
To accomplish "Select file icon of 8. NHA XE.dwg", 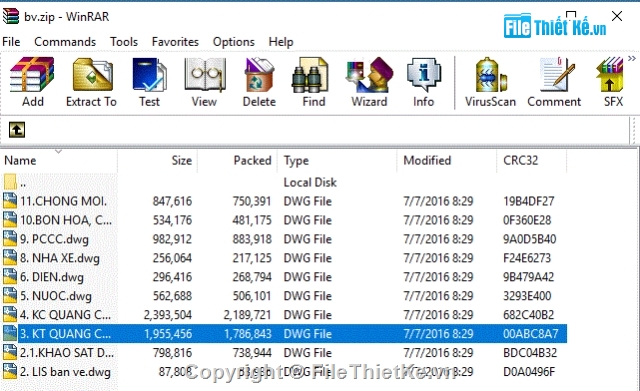I will tap(10, 258).
